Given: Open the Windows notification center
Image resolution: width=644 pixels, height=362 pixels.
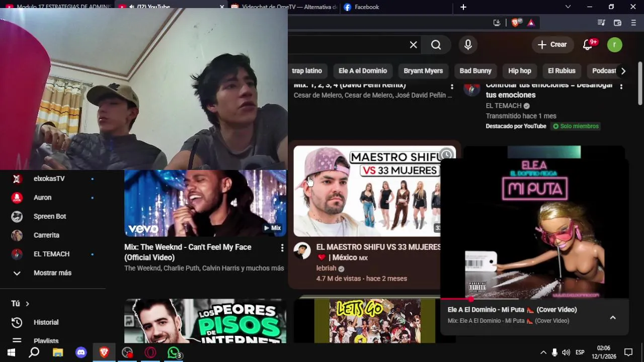Looking at the screenshot, I should pos(628,352).
